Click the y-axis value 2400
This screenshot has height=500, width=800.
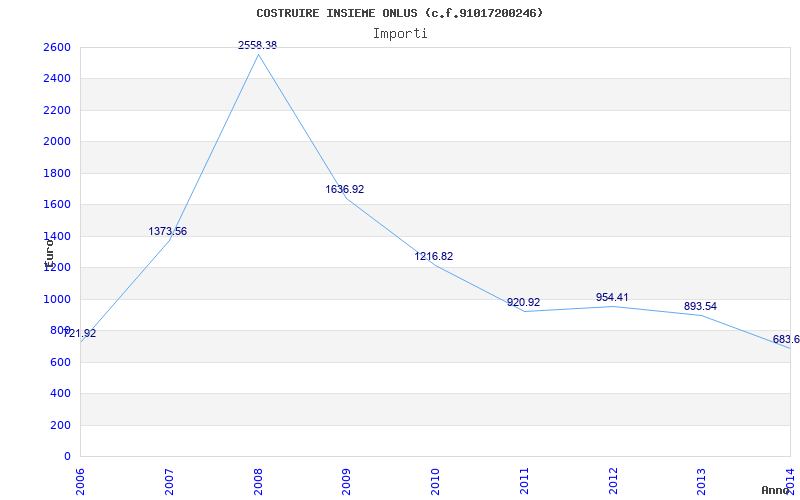point(57,79)
